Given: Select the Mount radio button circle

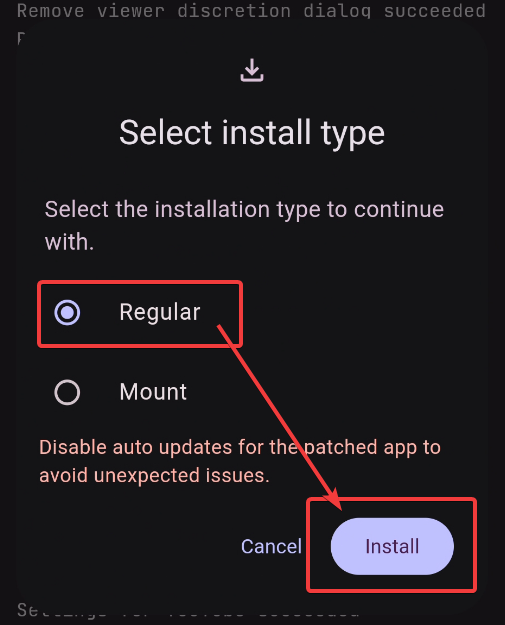Looking at the screenshot, I should [x=67, y=392].
